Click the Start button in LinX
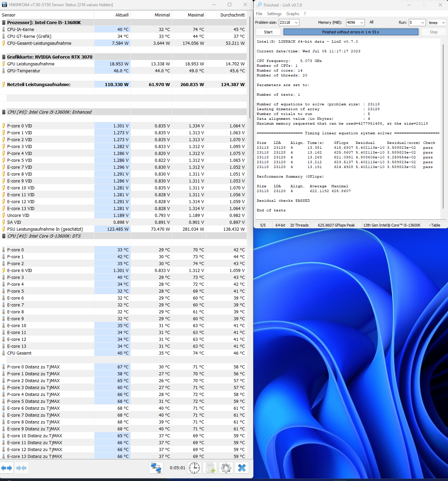448x481 pixels. pos(268,32)
